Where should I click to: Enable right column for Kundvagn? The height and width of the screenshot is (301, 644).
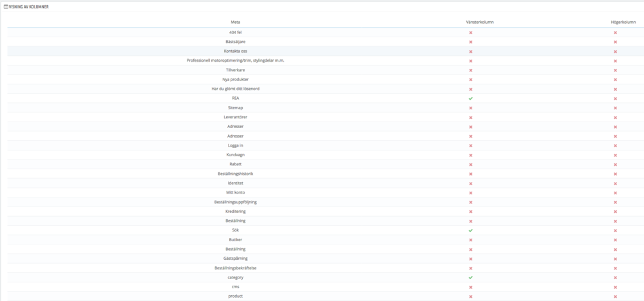point(615,156)
